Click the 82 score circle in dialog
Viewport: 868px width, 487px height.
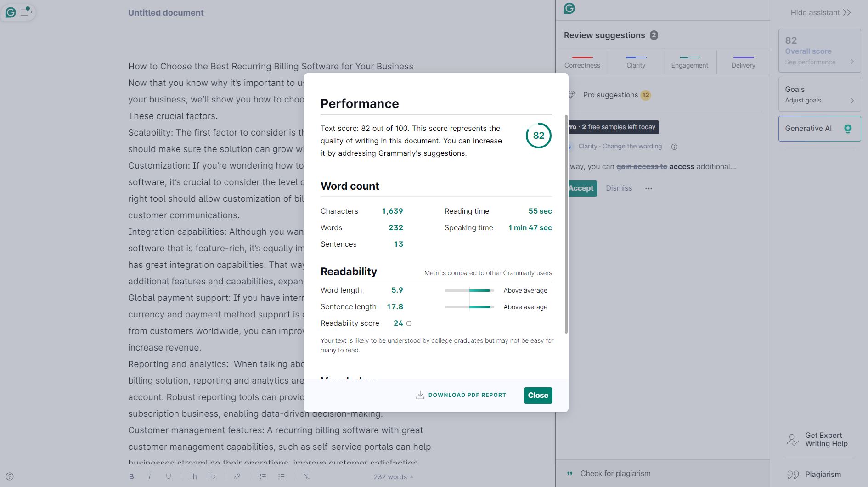[538, 136]
